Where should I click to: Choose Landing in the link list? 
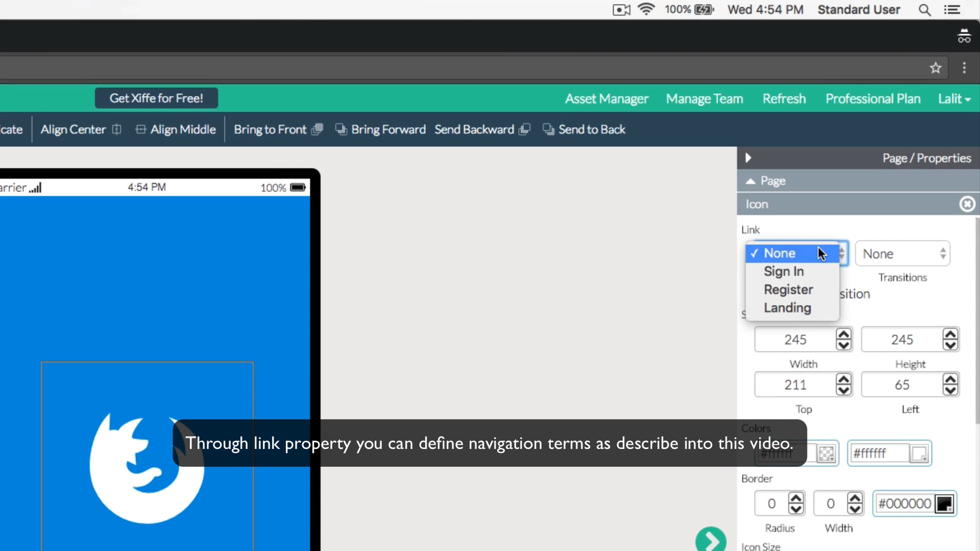pyautogui.click(x=787, y=308)
